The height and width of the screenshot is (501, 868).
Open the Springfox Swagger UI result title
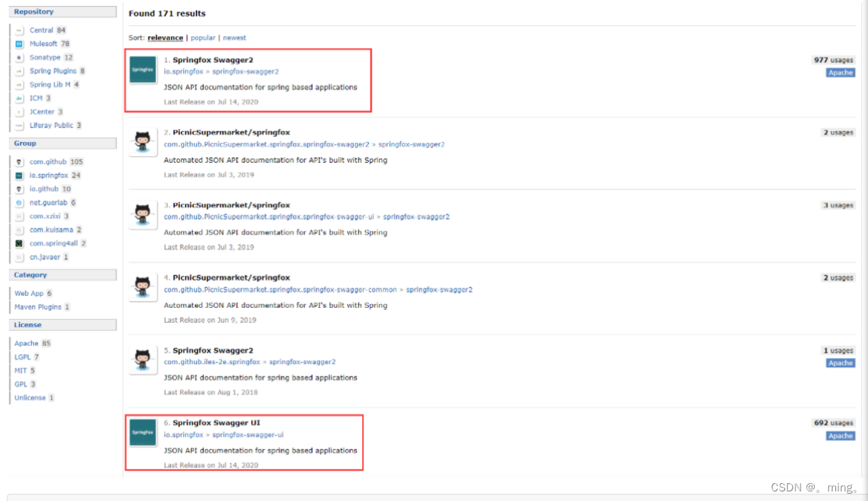[216, 423]
